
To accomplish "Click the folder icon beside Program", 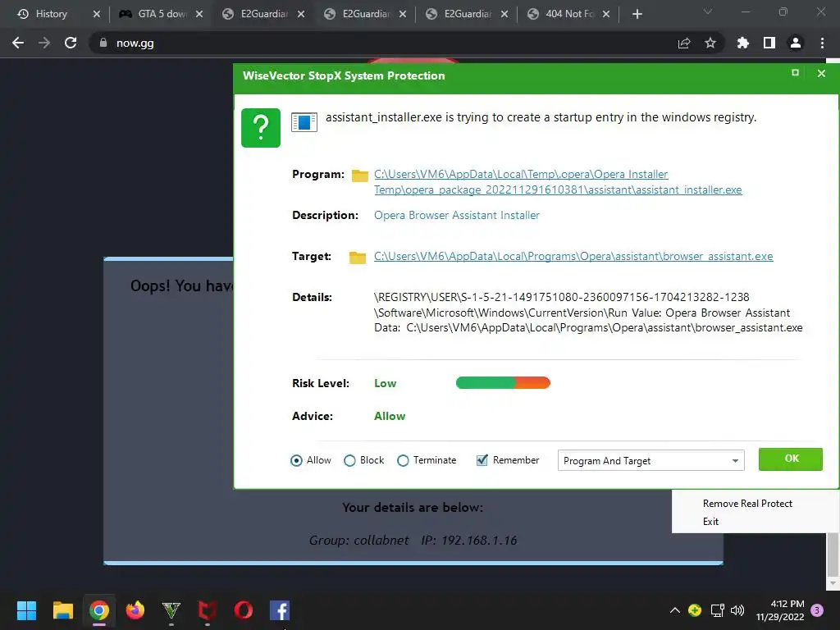I will 359,176.
